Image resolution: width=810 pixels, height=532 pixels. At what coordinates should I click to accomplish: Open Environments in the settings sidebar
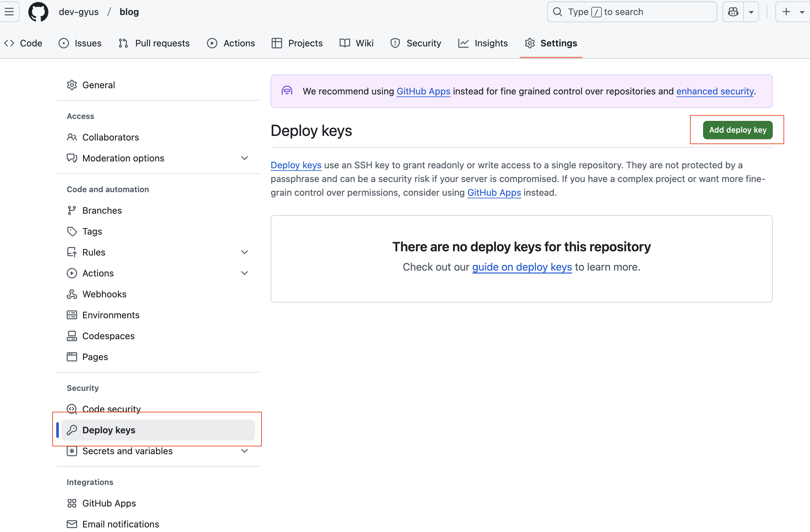click(110, 315)
